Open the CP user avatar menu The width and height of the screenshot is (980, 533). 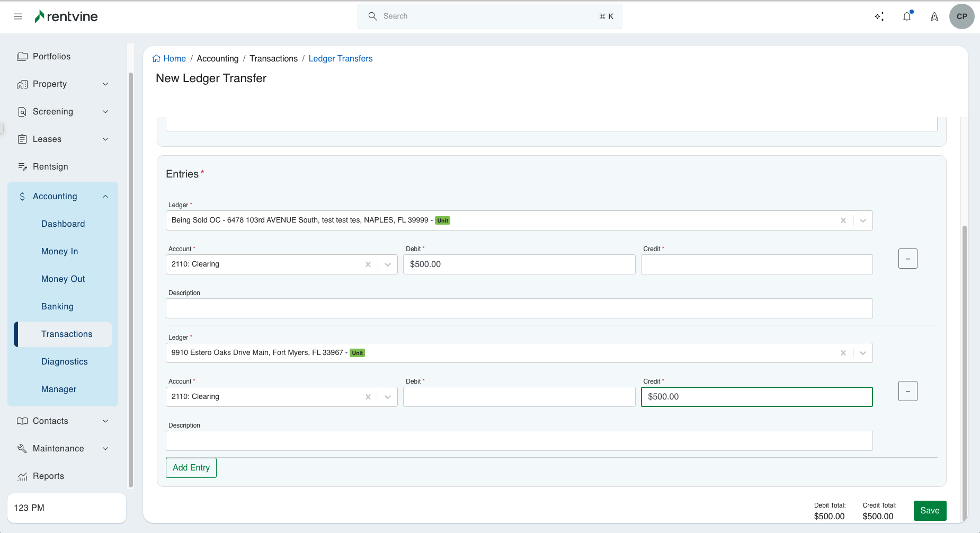pyautogui.click(x=961, y=16)
